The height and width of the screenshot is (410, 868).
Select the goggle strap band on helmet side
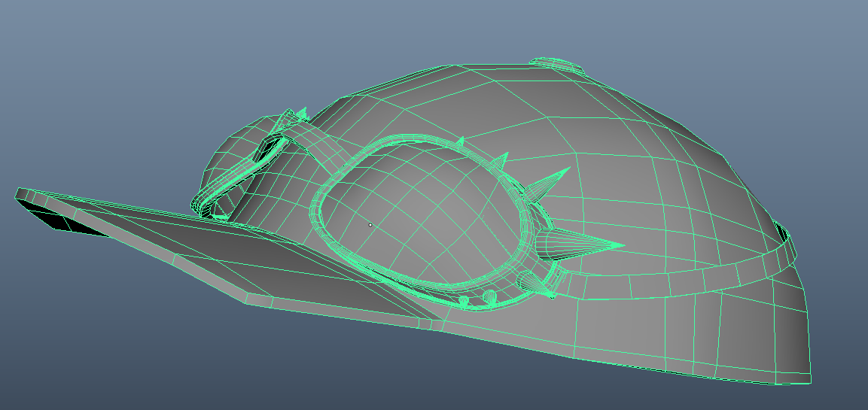(678, 281)
